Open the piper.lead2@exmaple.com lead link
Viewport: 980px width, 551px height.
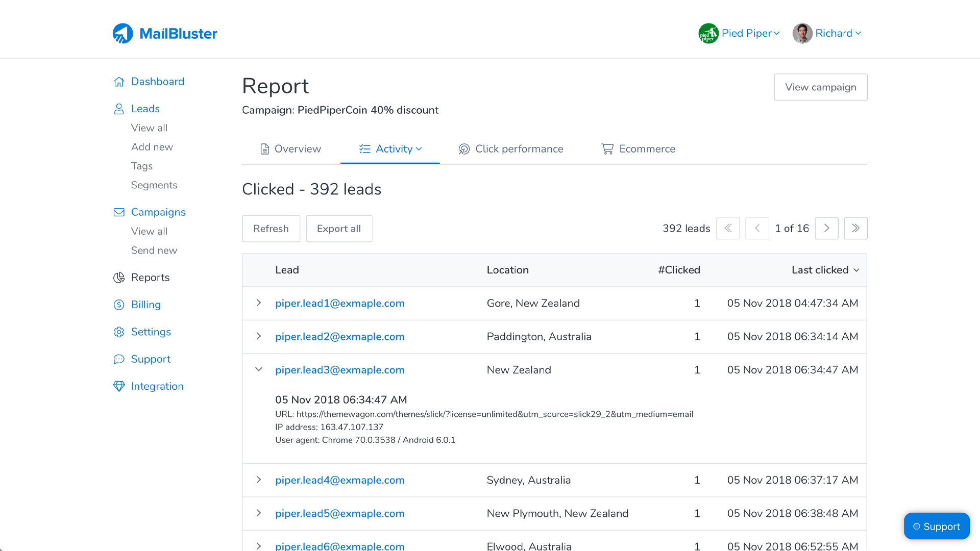pyautogui.click(x=339, y=337)
